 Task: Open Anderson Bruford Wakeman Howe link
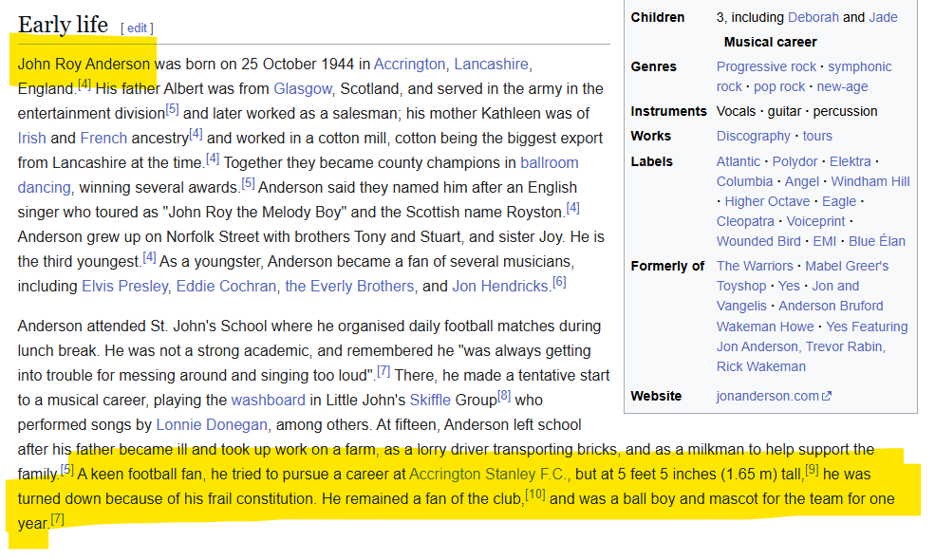tap(799, 316)
